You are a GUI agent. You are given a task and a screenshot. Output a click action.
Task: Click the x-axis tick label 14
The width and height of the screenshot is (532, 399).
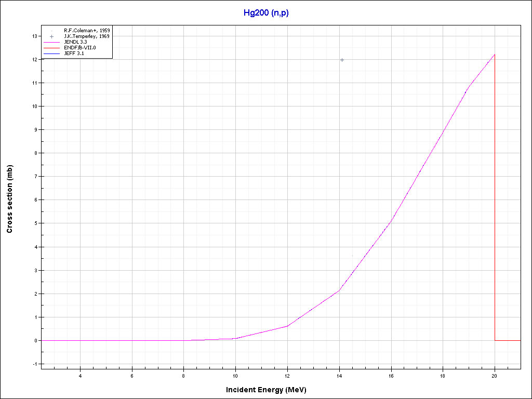pyautogui.click(x=339, y=376)
